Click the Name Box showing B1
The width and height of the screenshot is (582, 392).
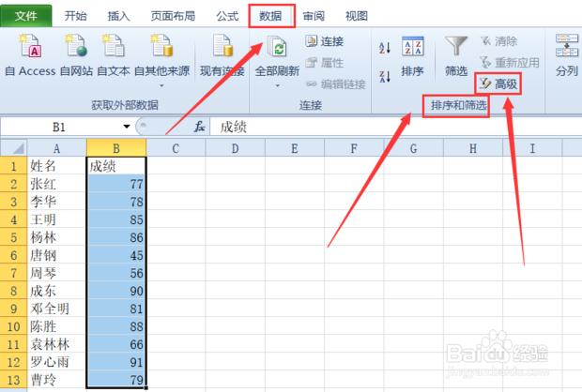61,127
